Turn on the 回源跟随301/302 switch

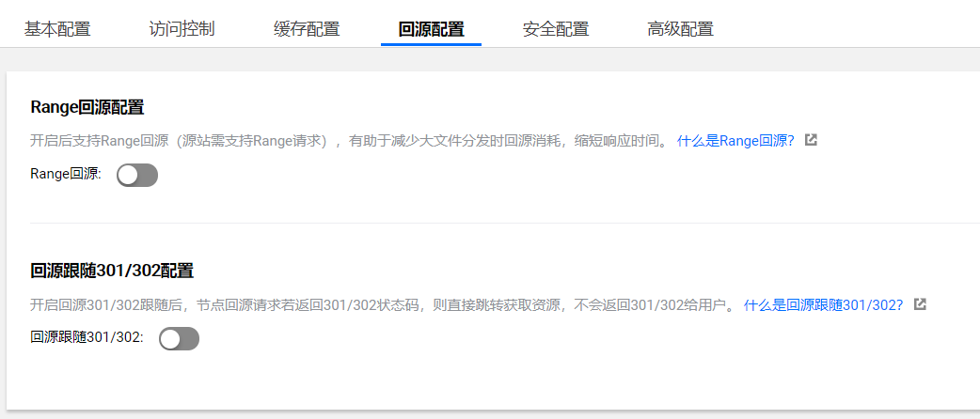coord(179,338)
